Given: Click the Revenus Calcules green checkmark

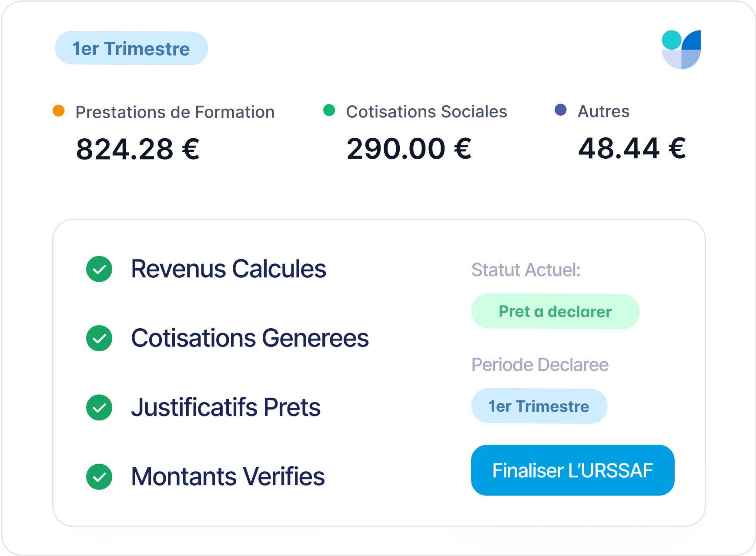Looking at the screenshot, I should point(99,269).
